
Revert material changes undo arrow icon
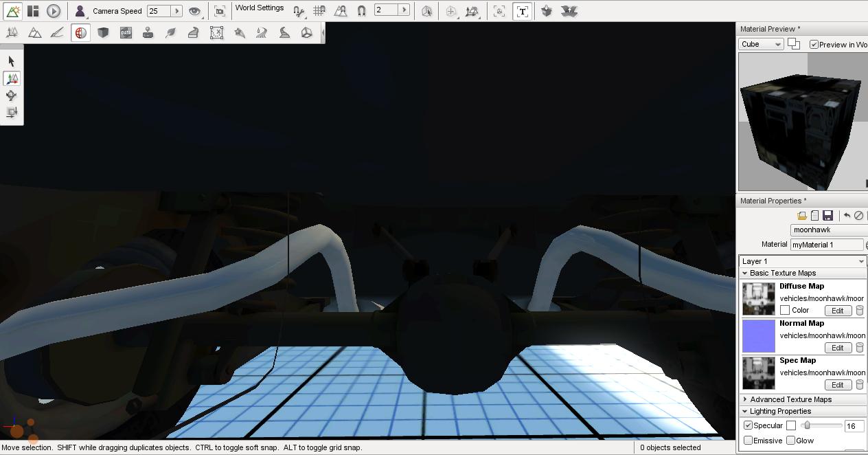(847, 216)
